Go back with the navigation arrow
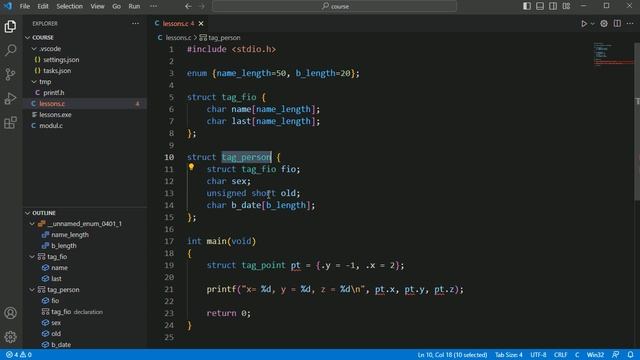640x360 pixels. coord(188,6)
